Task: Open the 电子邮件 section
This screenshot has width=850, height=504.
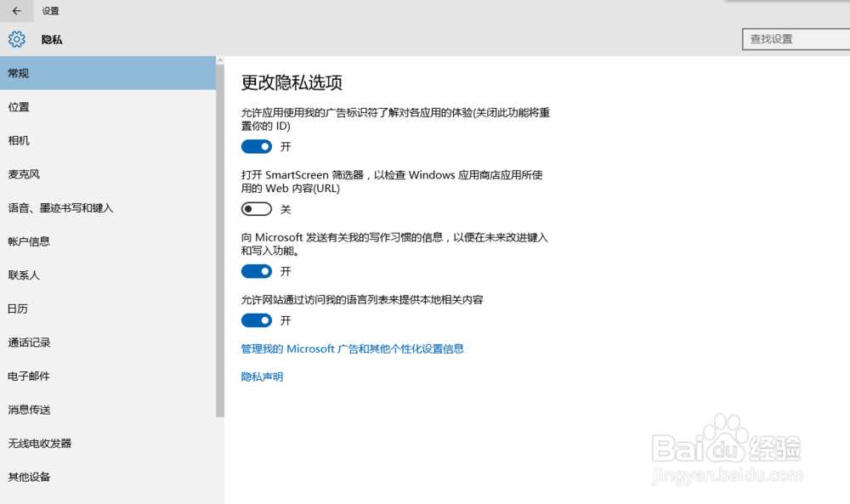Action: point(108,376)
